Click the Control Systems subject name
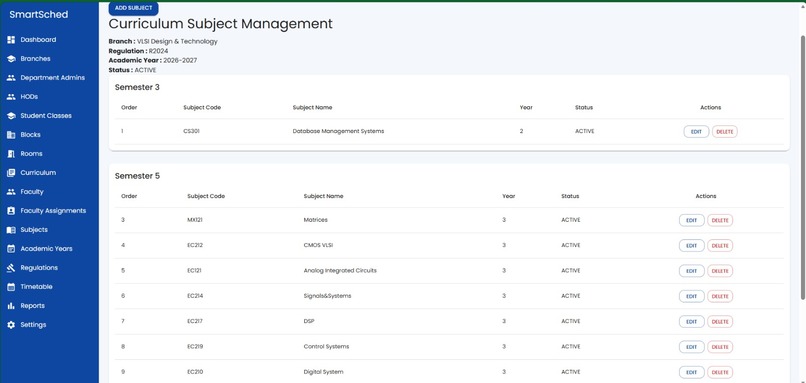806x383 pixels. 326,346
